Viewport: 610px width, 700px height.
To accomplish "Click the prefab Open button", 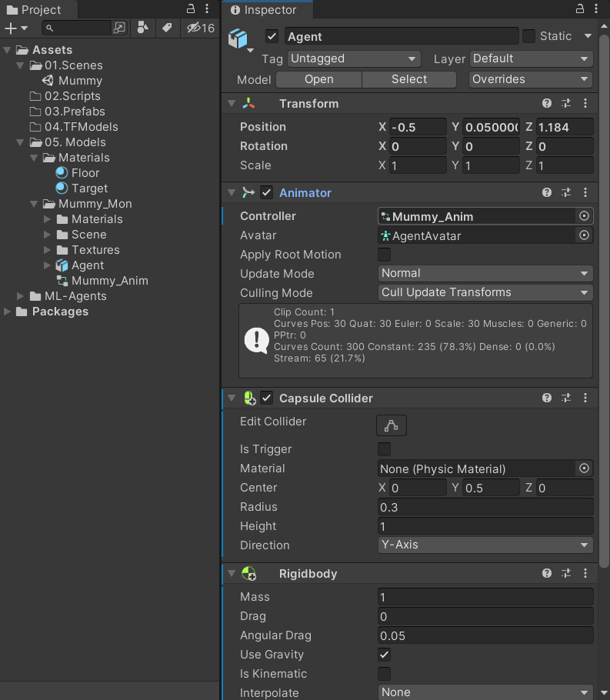I will 318,79.
